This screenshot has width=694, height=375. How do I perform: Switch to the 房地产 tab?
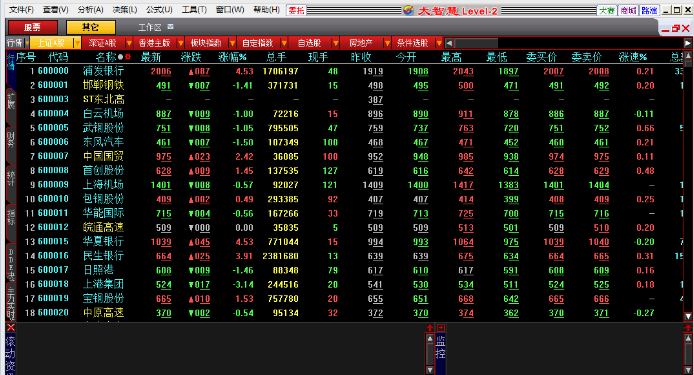click(361, 43)
